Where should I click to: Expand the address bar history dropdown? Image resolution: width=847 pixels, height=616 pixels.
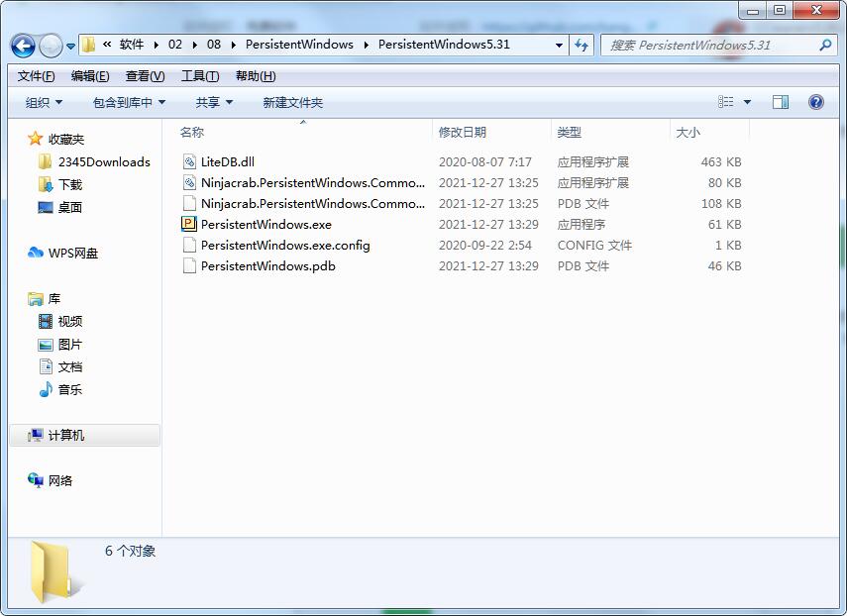click(559, 46)
